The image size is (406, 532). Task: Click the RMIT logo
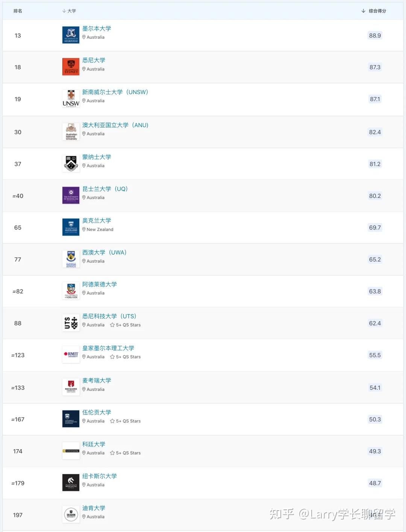pos(71,354)
